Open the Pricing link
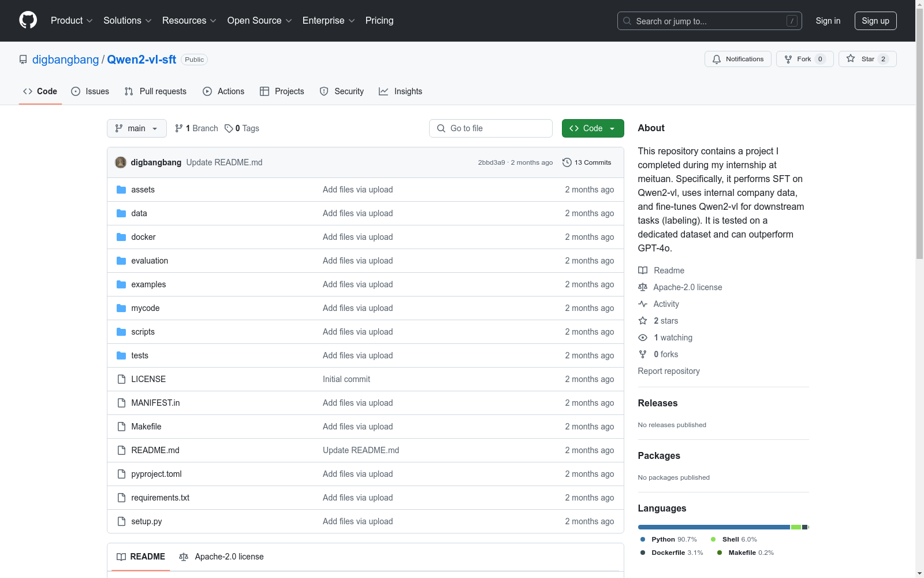The image size is (924, 578). 379,20
